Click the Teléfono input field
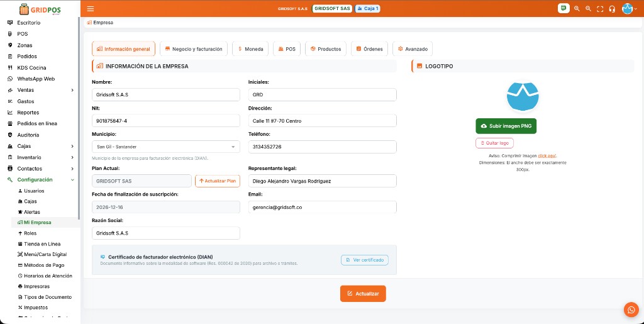This screenshot has height=324, width=644. pyautogui.click(x=323, y=147)
